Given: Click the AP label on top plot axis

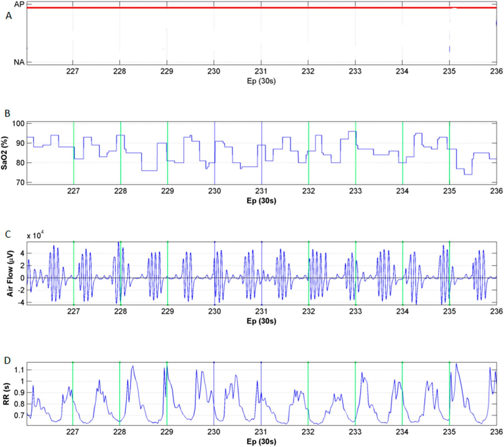Looking at the screenshot, I should point(19,5).
